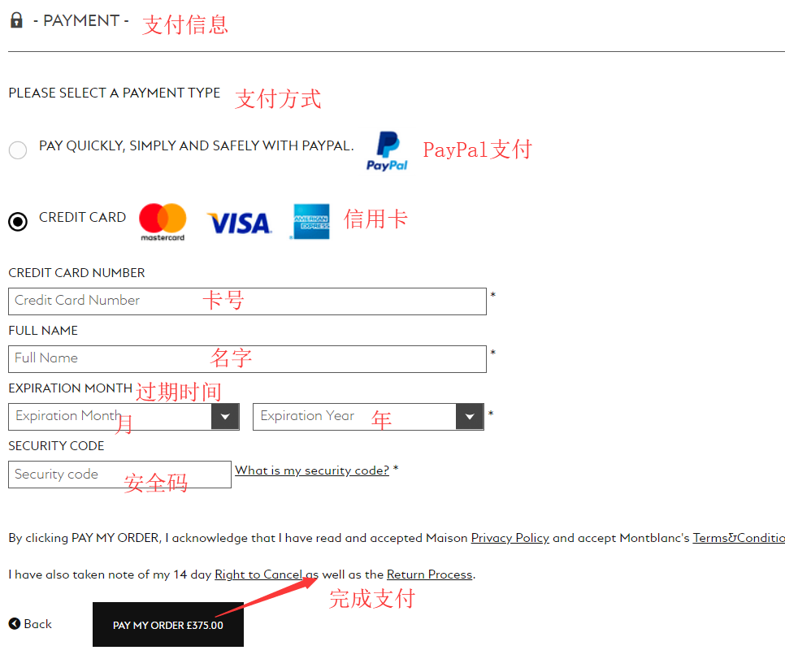Go Back using the Back text
Viewport: 785px width, 672px height.
pyautogui.click(x=37, y=624)
